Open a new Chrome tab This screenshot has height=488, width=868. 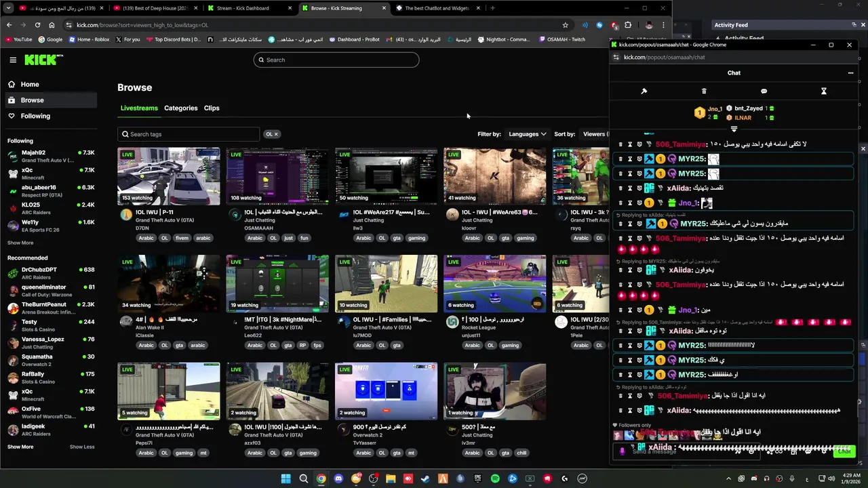point(492,8)
